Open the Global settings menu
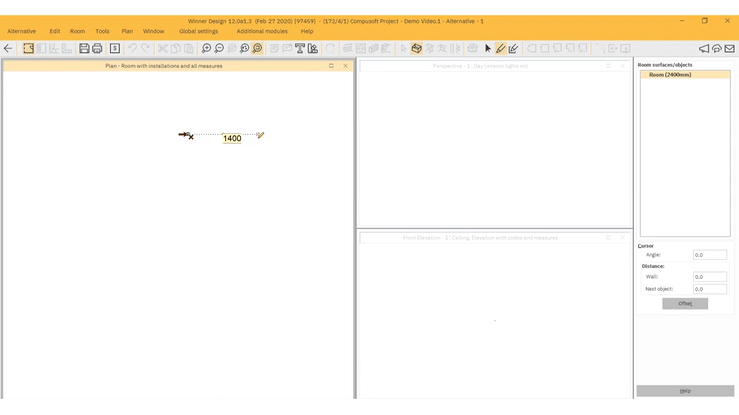The image size is (739, 415). pos(198,31)
